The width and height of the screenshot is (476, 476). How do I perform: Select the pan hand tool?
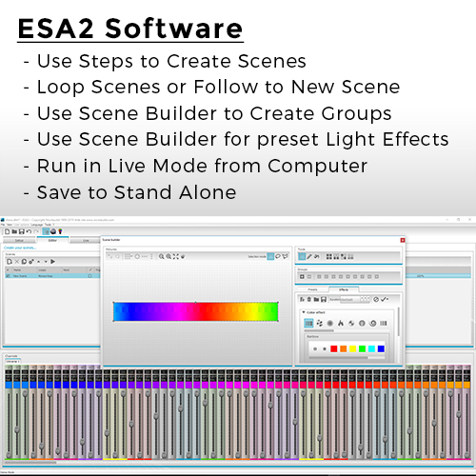[x=183, y=256]
